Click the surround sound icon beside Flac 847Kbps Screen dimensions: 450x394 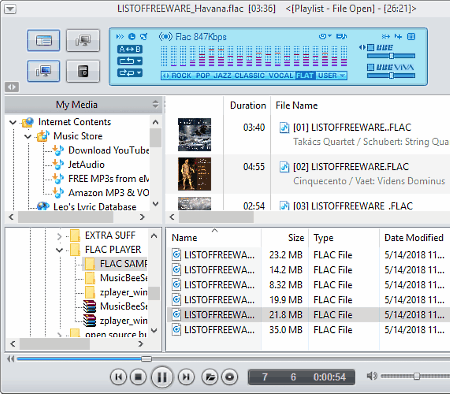click(166, 36)
